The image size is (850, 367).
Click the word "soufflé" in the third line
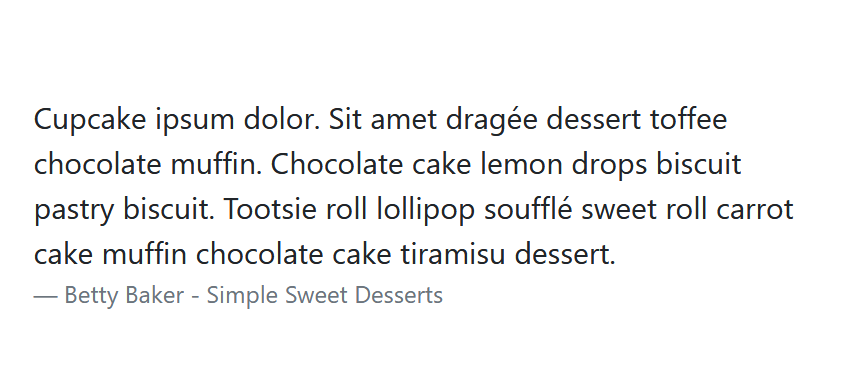pyautogui.click(x=528, y=209)
